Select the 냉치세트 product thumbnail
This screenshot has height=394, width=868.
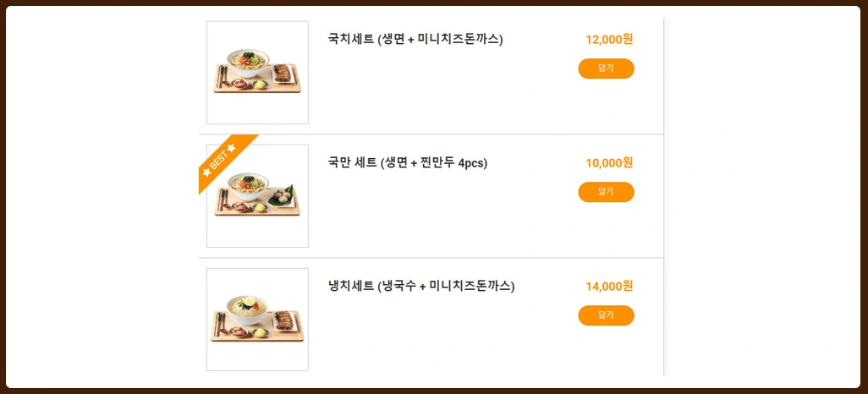(x=257, y=320)
